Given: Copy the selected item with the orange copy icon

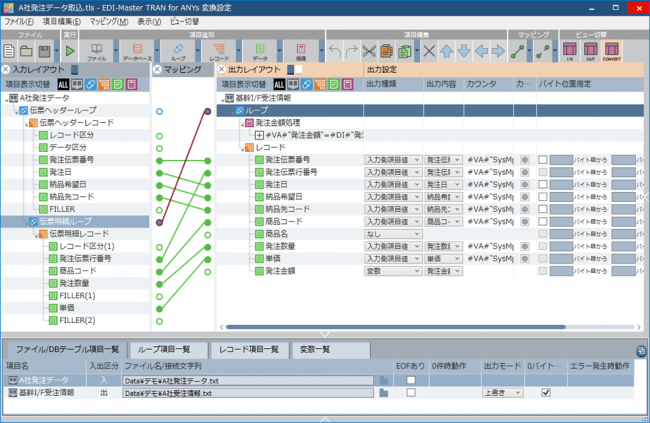Looking at the screenshot, I should pyautogui.click(x=386, y=51).
